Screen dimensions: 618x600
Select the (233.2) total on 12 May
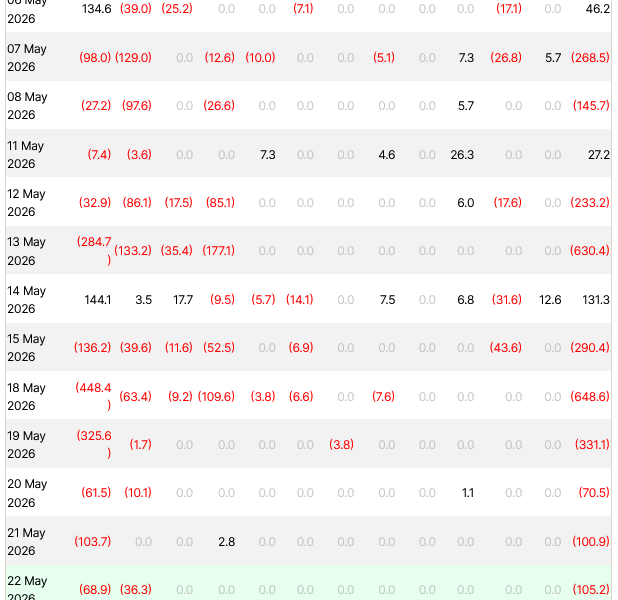tap(590, 203)
